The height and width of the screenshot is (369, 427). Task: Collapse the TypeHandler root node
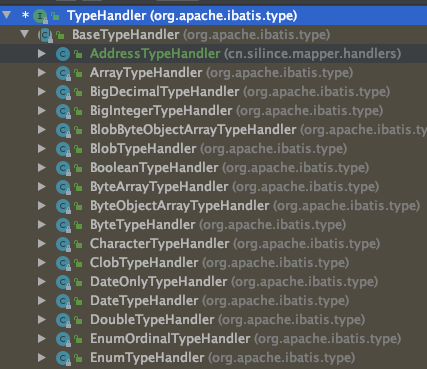point(7,15)
